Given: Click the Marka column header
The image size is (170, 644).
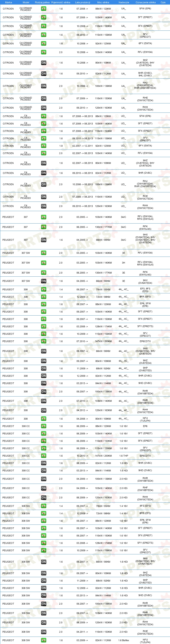Looking at the screenshot, I should 8,2.
